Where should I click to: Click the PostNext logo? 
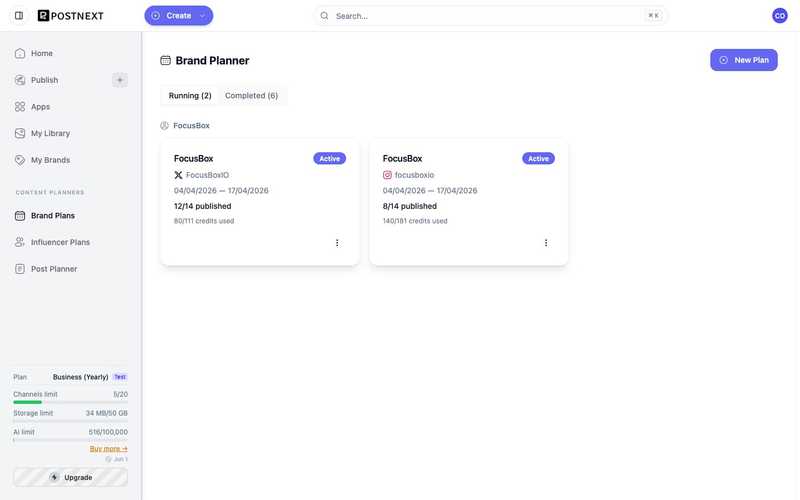[71, 16]
